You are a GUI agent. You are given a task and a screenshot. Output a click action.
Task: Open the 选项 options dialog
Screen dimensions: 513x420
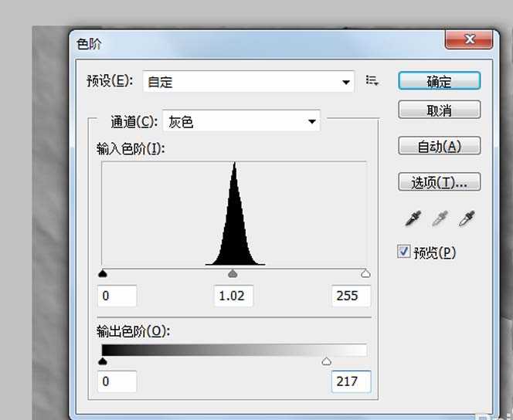point(439,182)
